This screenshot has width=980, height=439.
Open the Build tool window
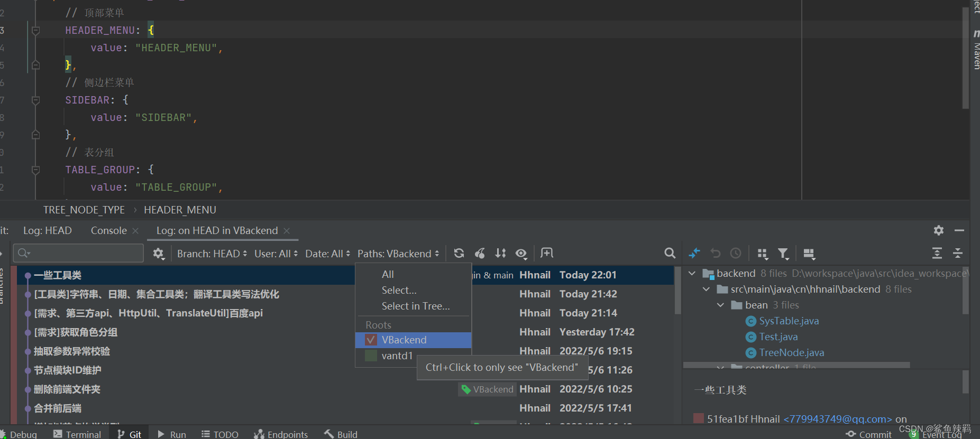click(341, 434)
